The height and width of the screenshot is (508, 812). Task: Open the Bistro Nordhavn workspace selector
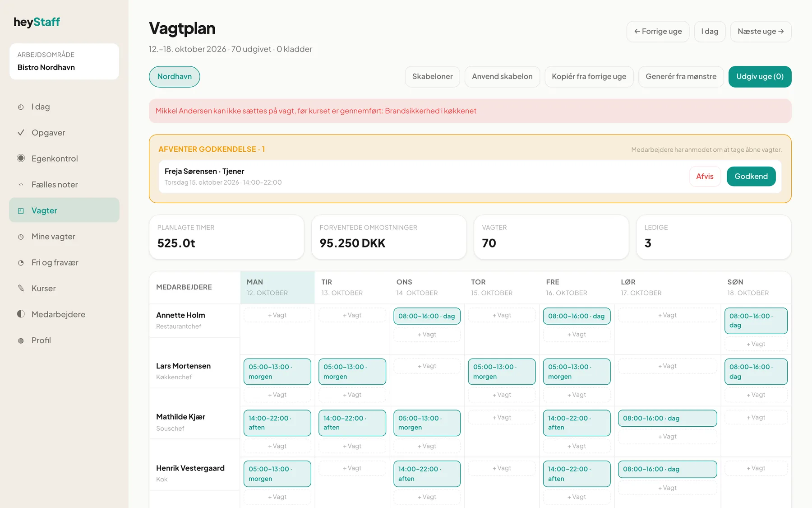coord(64,61)
